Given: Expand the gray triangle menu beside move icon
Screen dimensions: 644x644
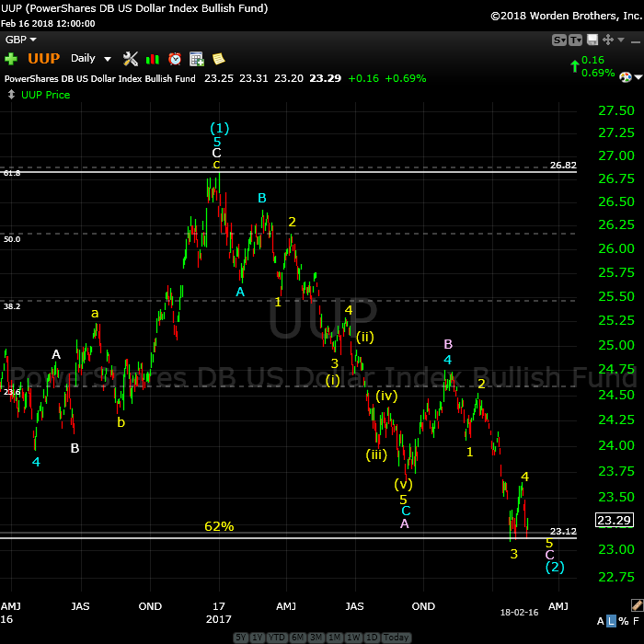Looking at the screenshot, I should pos(621,40).
